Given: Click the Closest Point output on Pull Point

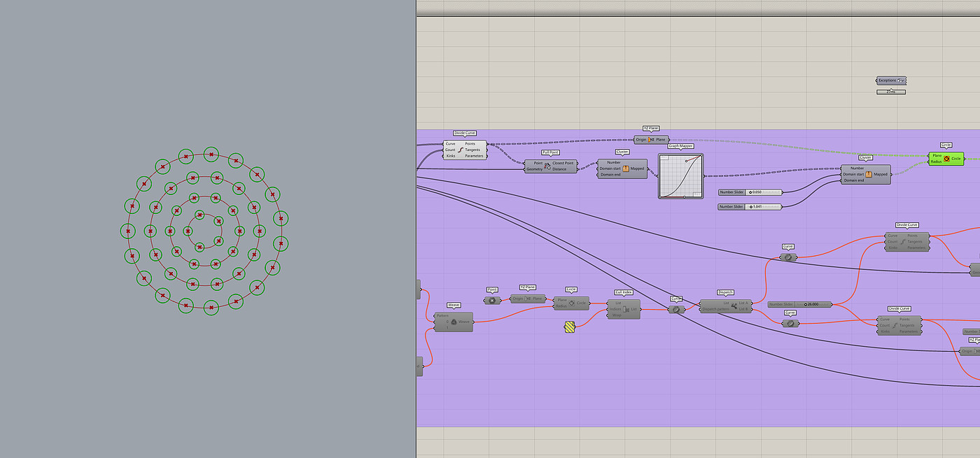Looking at the screenshot, I should point(563,163).
